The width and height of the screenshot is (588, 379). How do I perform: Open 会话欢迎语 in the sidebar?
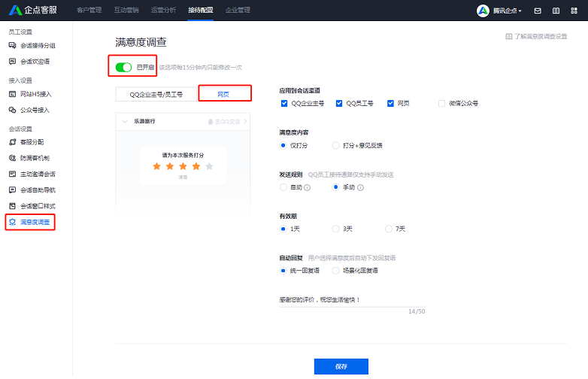pos(35,61)
